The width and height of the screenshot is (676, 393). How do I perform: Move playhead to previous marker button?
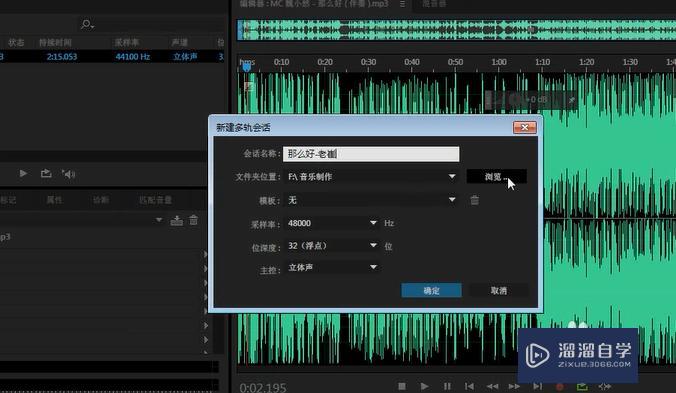click(469, 387)
